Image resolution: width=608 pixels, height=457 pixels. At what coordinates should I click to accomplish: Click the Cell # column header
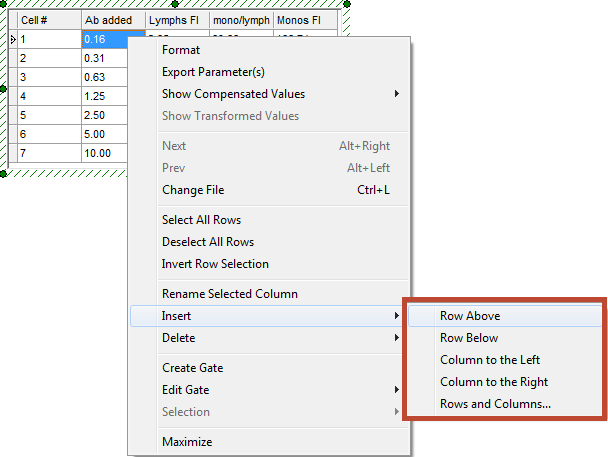[48, 20]
